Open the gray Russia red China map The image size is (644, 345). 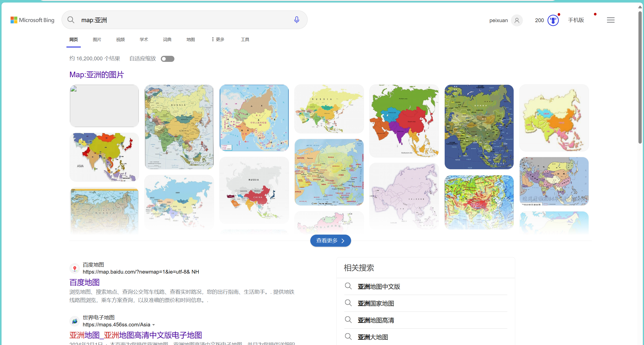click(x=254, y=190)
